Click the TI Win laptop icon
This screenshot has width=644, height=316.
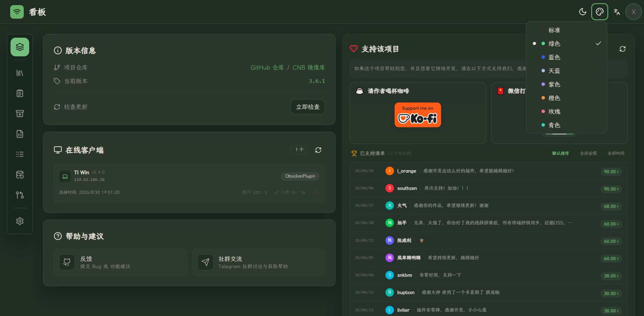coord(65,176)
